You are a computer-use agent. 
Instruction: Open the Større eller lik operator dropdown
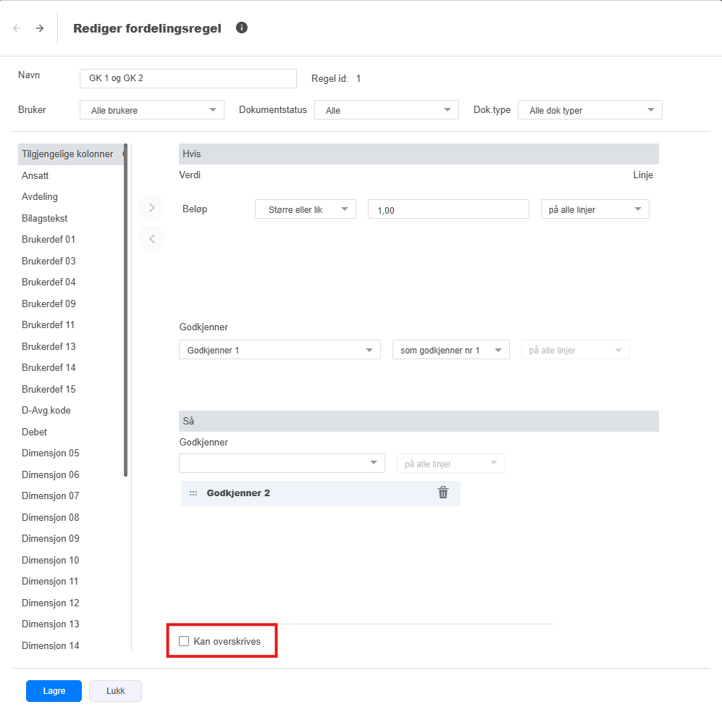306,209
